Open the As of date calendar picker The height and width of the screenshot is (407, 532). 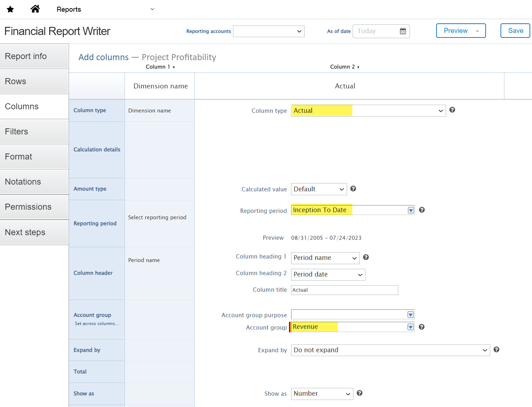[403, 31]
